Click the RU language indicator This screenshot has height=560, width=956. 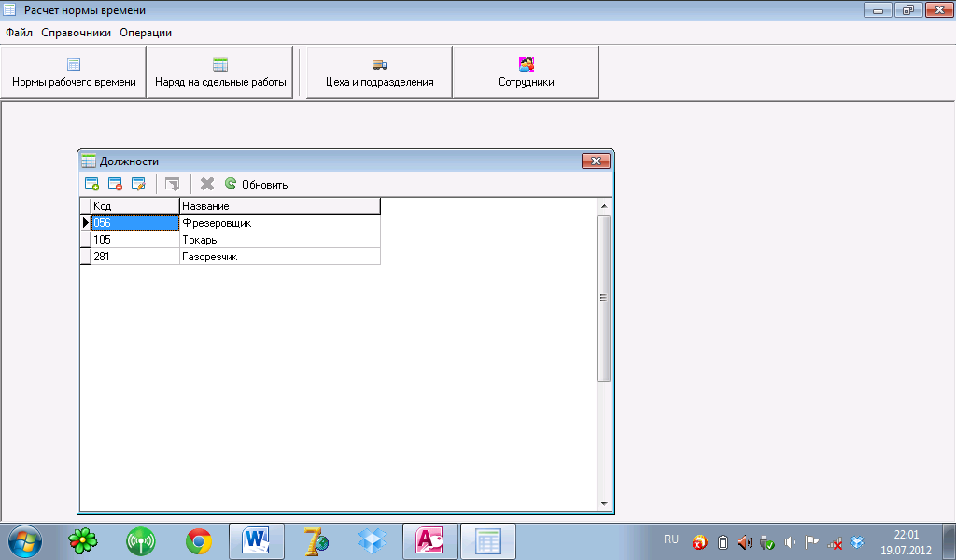click(x=671, y=539)
